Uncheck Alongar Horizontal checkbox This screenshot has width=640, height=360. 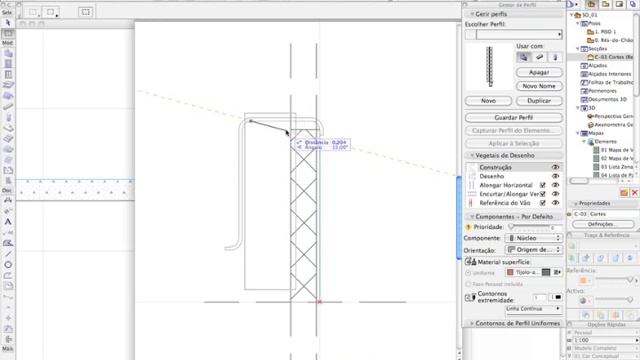click(x=542, y=185)
